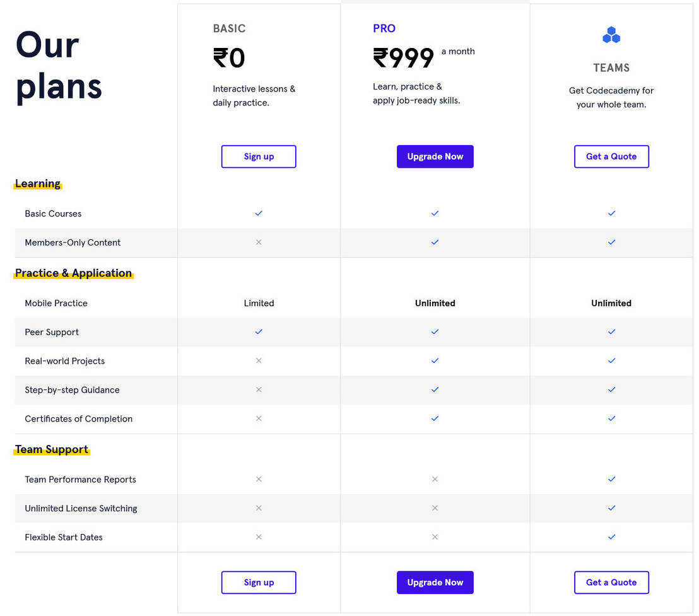The width and height of the screenshot is (699, 616).
Task: Click the Teams plan hexagon icon
Action: click(611, 35)
